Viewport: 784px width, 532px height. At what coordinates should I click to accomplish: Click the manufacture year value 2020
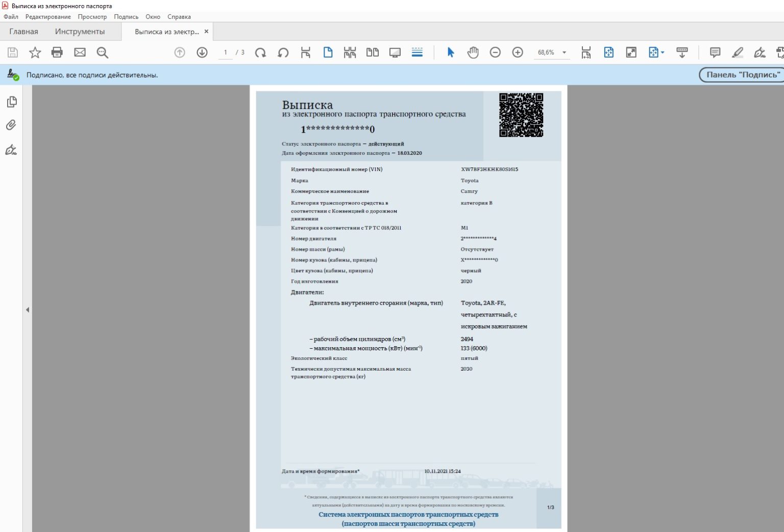pos(467,281)
